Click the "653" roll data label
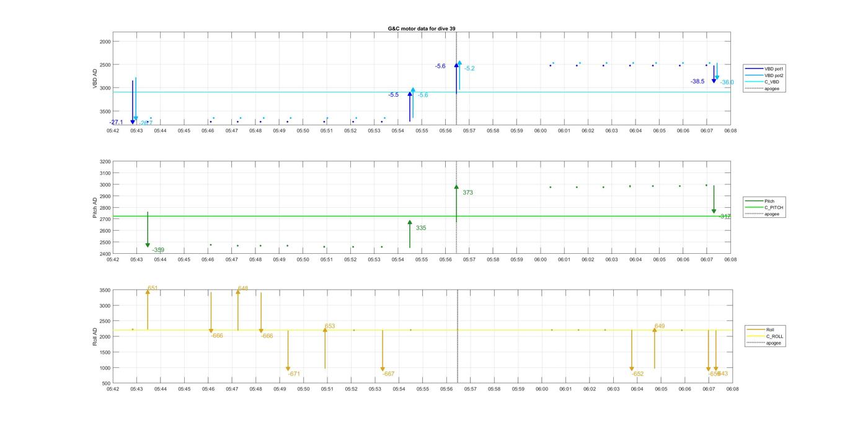Image resolution: width=868 pixels, height=430 pixels. coord(330,326)
